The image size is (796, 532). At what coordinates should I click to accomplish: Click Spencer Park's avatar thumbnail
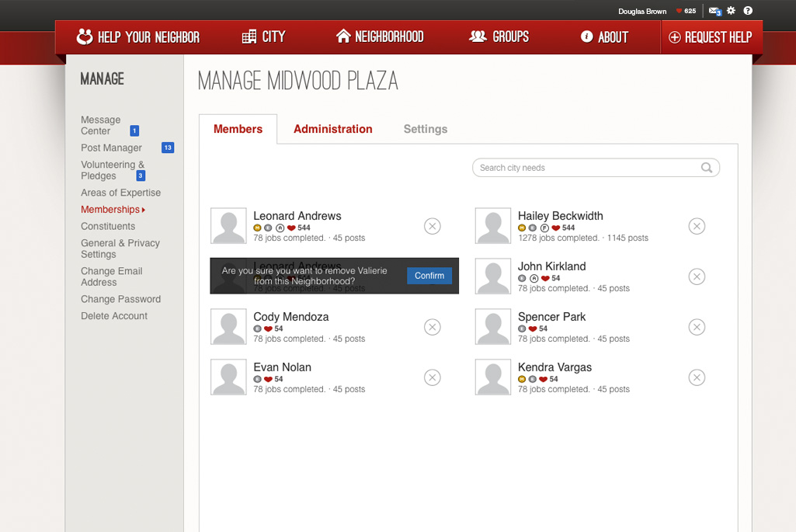pos(493,327)
